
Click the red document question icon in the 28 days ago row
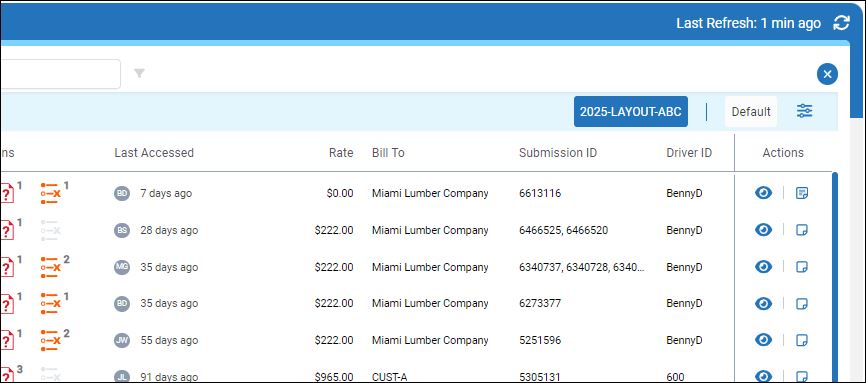click(x=7, y=230)
